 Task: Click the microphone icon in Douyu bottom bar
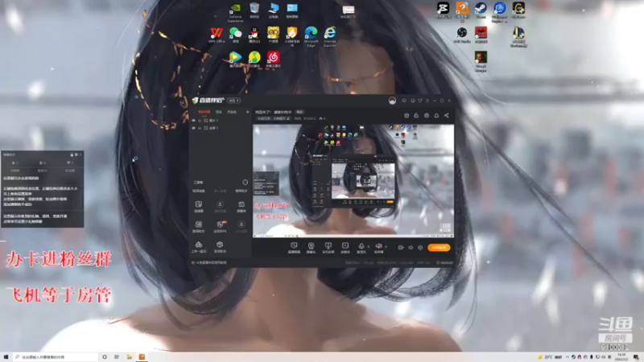coord(361,248)
